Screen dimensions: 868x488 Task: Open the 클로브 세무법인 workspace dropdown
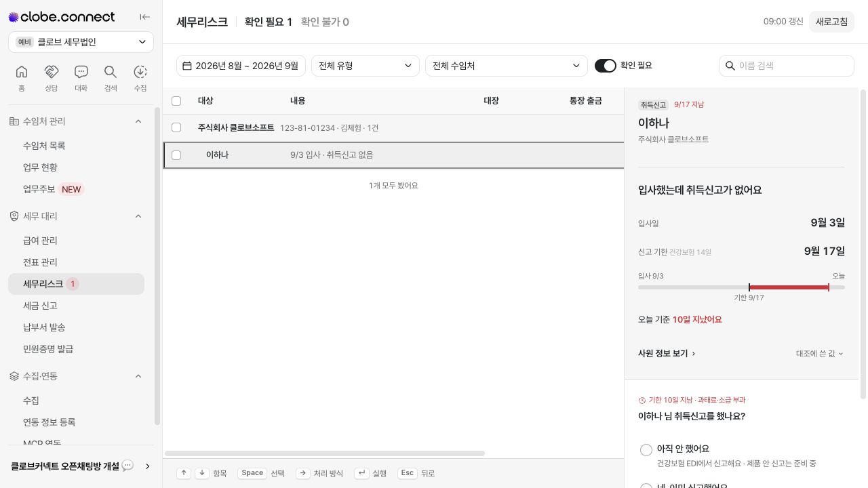point(81,42)
